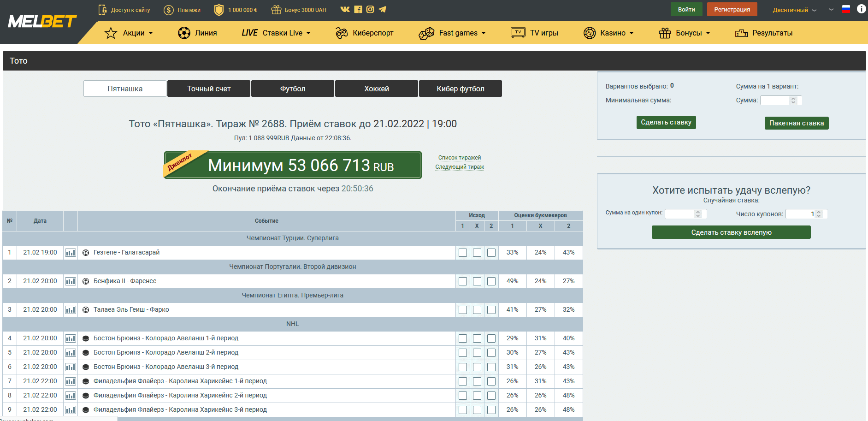Open statistics icon for Филадельфия Флайерз 2-й период
The image size is (868, 421).
pos(71,396)
